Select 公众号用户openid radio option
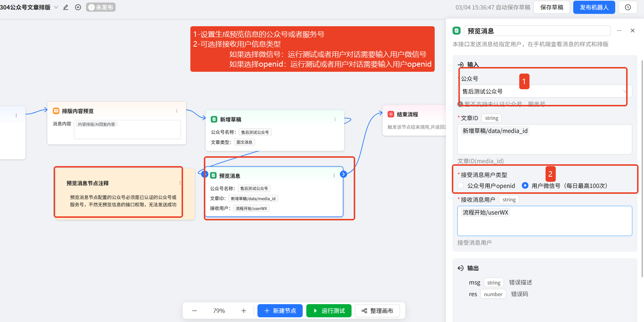 click(461, 186)
